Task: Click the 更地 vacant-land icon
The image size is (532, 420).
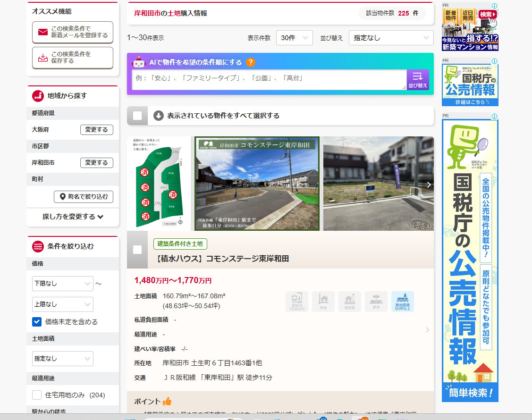Action: click(x=375, y=301)
